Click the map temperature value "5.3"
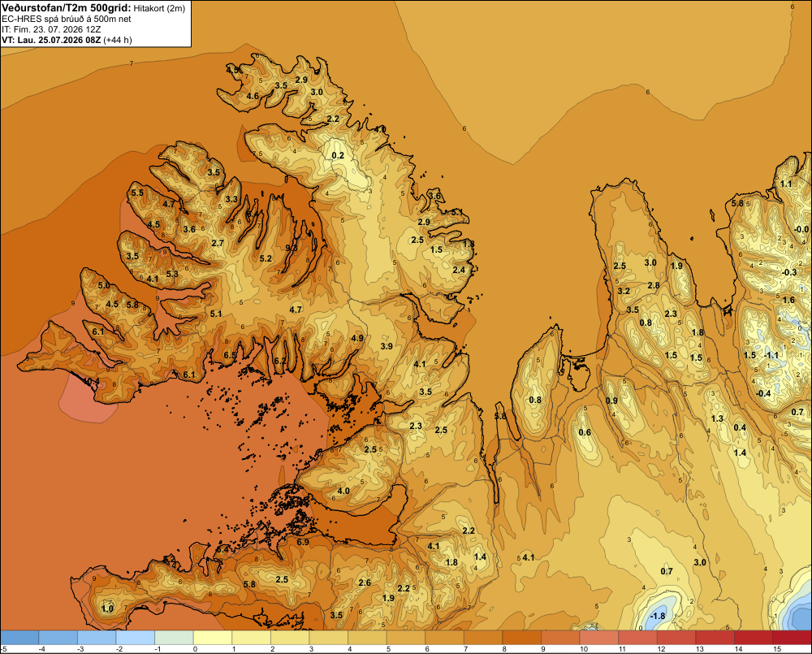This screenshot has height=654, width=812. pyautogui.click(x=172, y=274)
